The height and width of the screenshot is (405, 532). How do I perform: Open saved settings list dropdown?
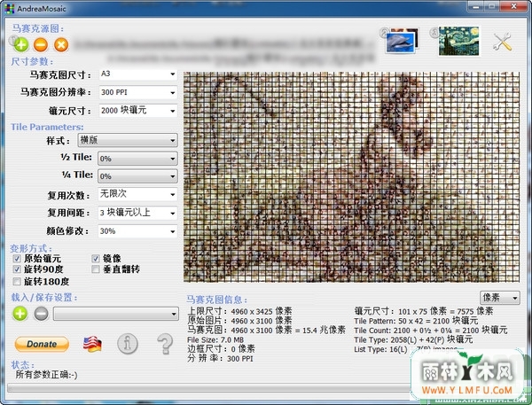coord(116,314)
